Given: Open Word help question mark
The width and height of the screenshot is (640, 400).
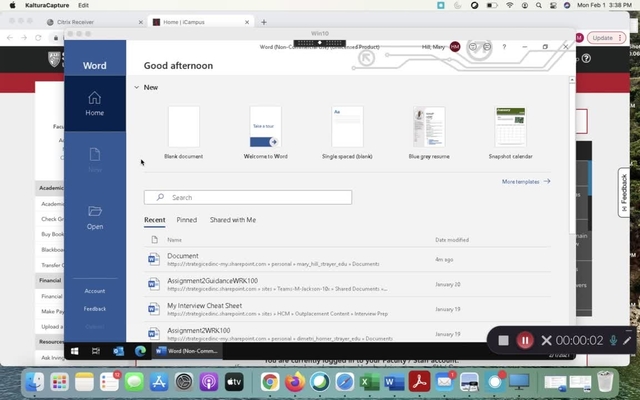Looking at the screenshot, I should point(504,47).
